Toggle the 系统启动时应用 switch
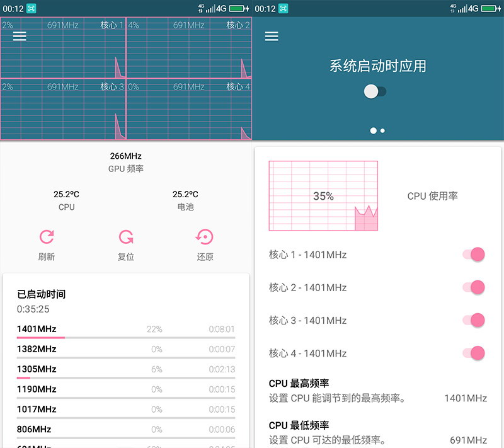This screenshot has height=448, width=504. (375, 91)
